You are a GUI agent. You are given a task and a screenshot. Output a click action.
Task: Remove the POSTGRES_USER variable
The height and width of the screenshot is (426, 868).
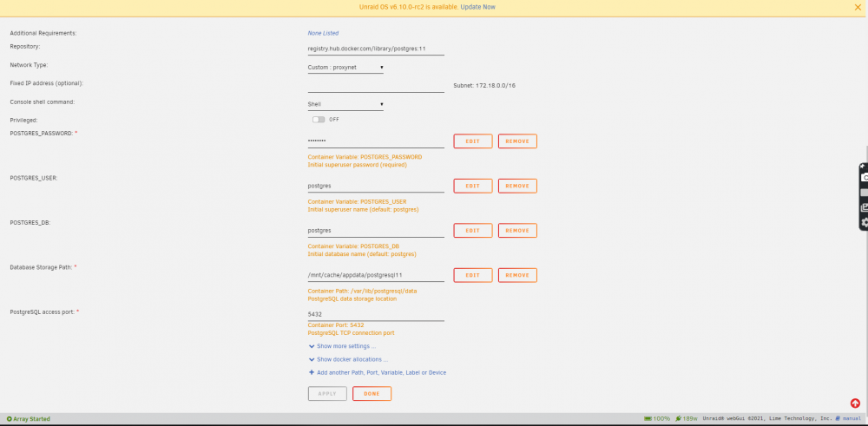(x=517, y=186)
